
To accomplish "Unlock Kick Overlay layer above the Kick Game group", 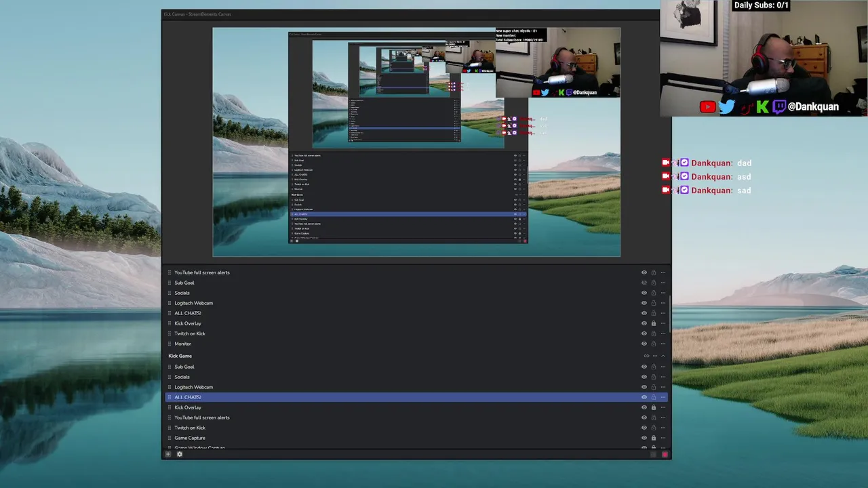I will pos(654,323).
